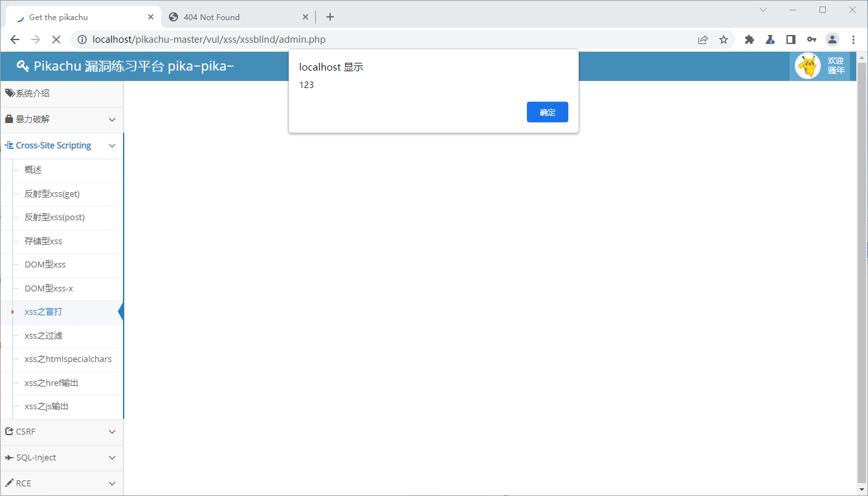Expand the CSRF sidebar section
868x496 pixels.
[x=61, y=432]
